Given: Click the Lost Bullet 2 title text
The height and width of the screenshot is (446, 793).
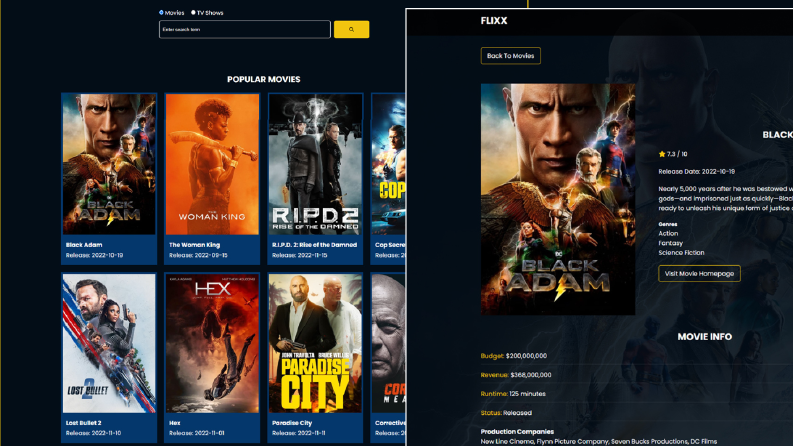Looking at the screenshot, I should point(83,423).
